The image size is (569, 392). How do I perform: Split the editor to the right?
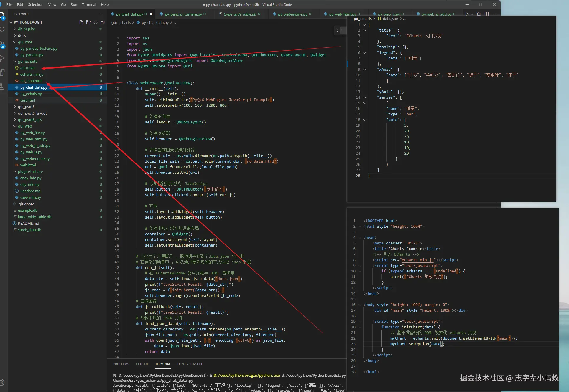486,14
